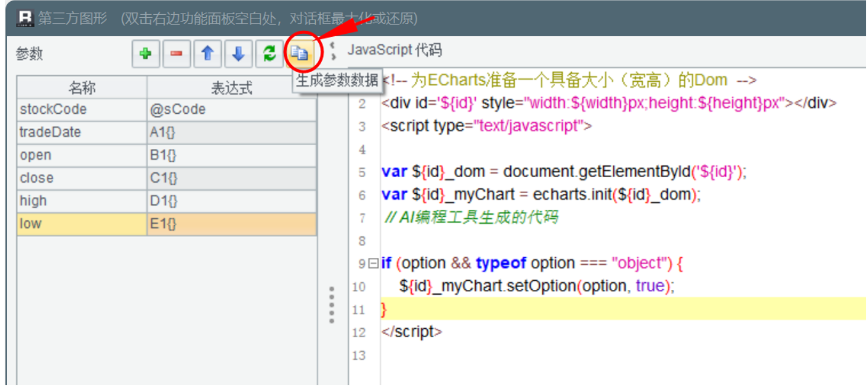Click the echarts.init code line
868x387 pixels.
coord(541,194)
